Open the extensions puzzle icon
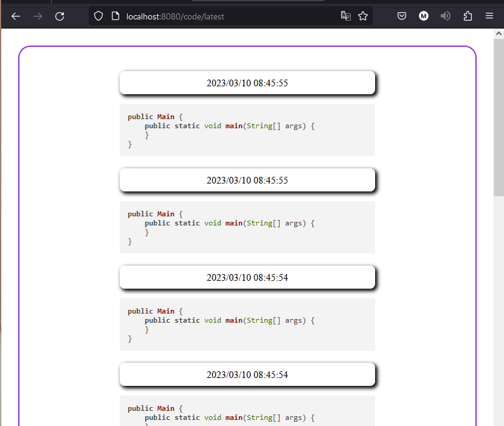Screen dimensions: 504x426 coord(468,16)
